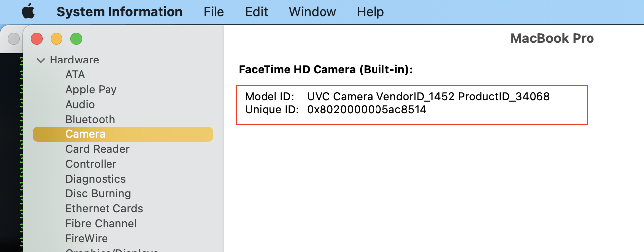
Task: Select Diagnostics in the sidebar
Action: tap(96, 179)
